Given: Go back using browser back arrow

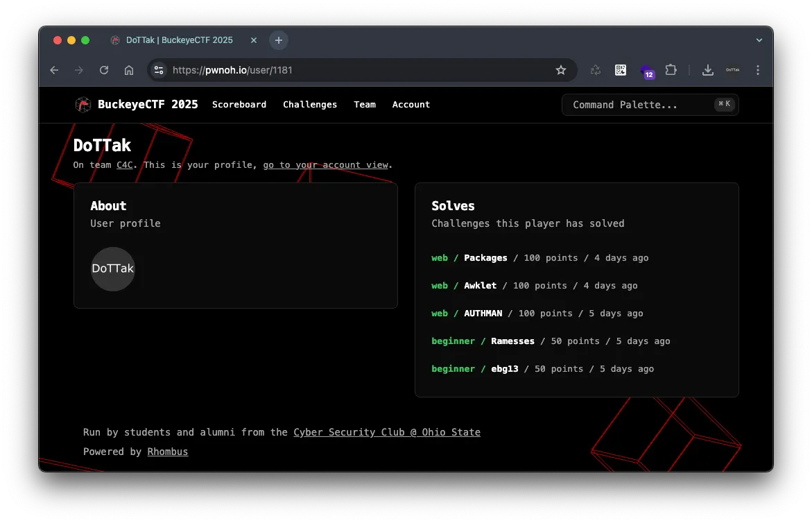Looking at the screenshot, I should (54, 70).
